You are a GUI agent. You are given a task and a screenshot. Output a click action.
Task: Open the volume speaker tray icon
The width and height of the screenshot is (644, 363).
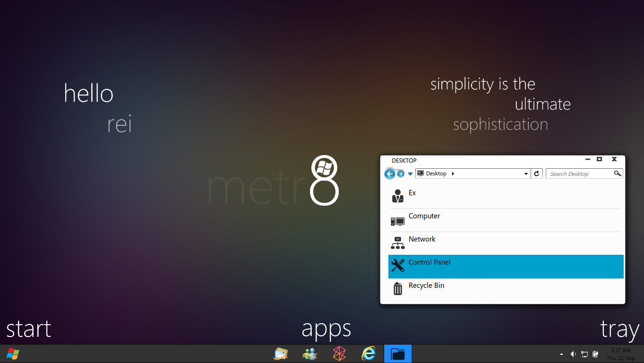[x=573, y=354]
